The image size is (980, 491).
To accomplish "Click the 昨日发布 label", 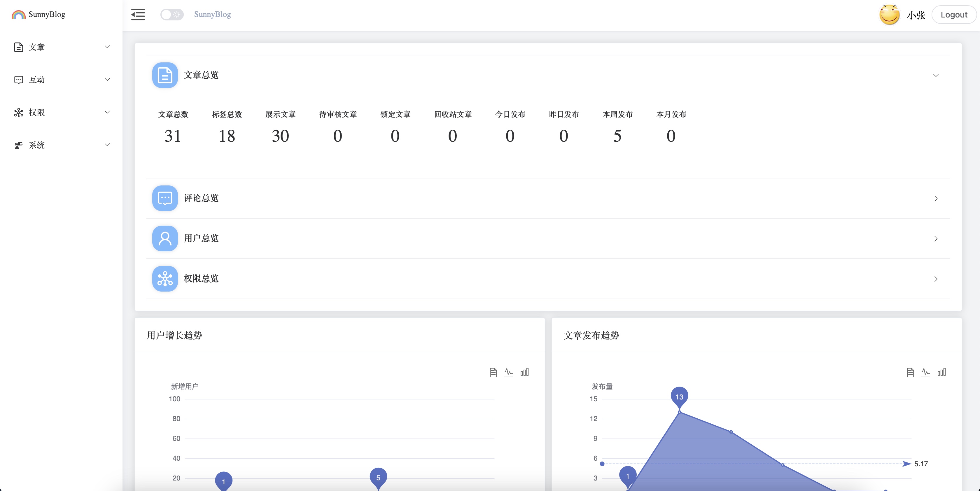I will [564, 115].
